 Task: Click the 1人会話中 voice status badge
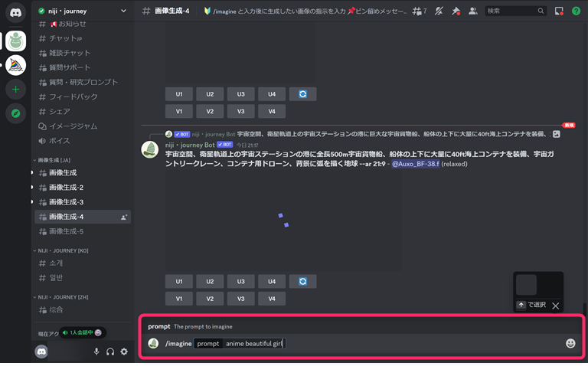point(83,332)
